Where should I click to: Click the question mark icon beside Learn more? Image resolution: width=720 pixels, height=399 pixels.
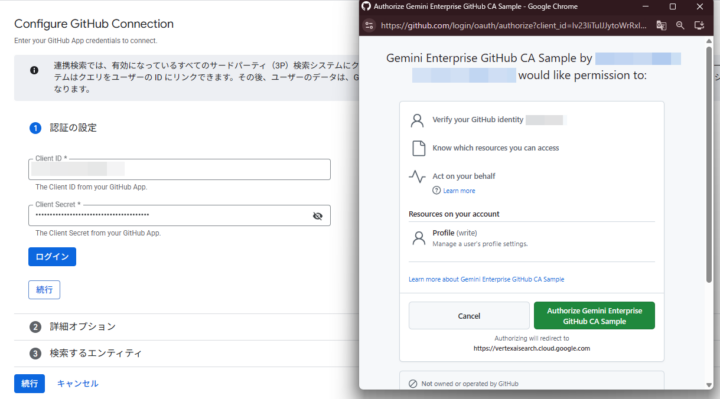pyautogui.click(x=436, y=191)
